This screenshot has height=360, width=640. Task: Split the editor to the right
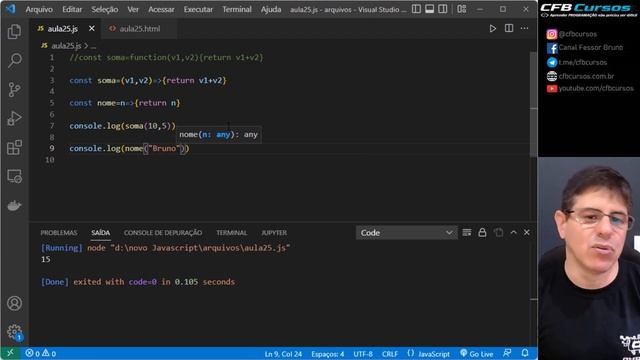(509, 28)
